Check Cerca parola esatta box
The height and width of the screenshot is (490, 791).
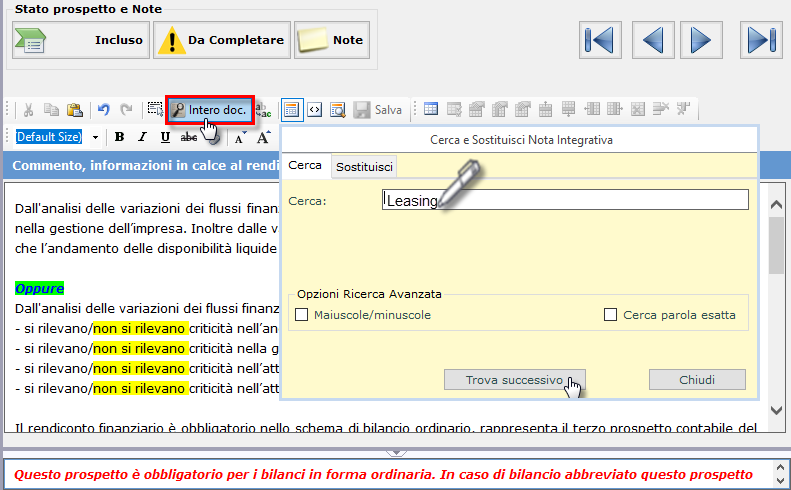(x=610, y=315)
